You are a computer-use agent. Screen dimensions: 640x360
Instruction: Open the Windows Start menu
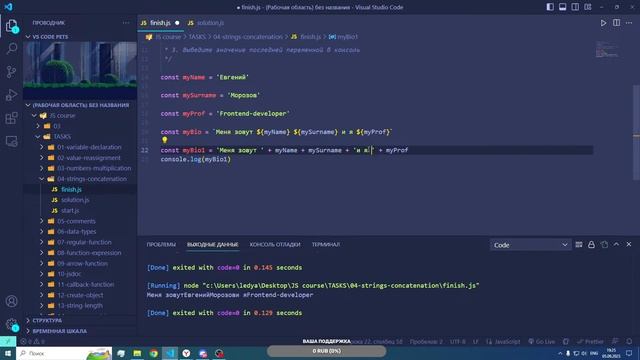coord(8,353)
